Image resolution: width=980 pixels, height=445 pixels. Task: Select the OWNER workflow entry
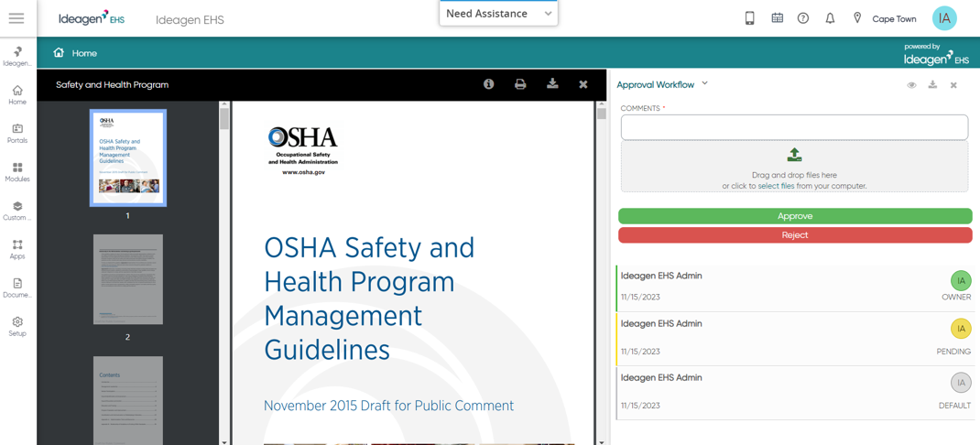coord(795,288)
